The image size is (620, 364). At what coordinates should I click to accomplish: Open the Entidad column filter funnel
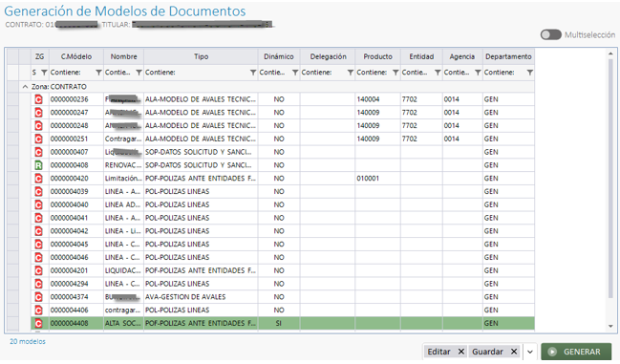438,73
